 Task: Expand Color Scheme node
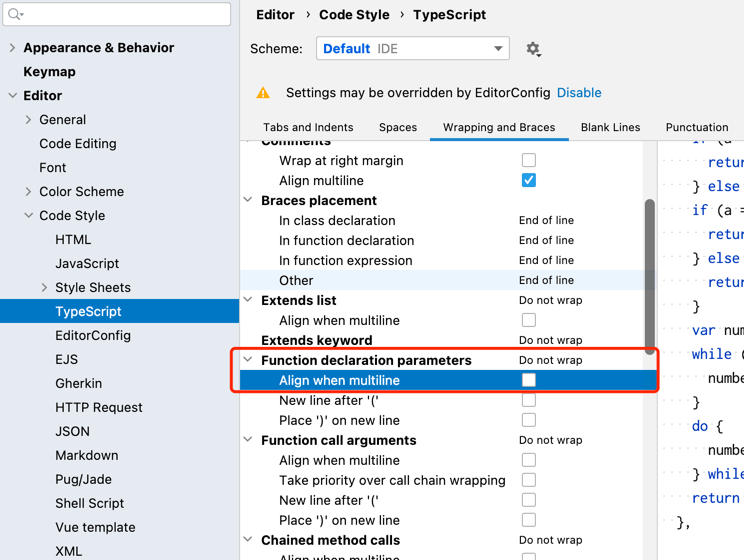pyautogui.click(x=28, y=191)
